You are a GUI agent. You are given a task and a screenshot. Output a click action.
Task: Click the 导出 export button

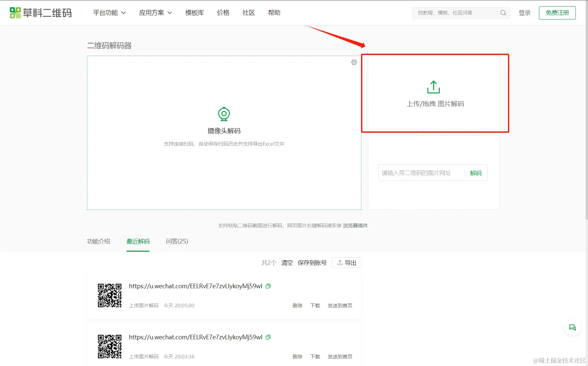[x=347, y=263]
